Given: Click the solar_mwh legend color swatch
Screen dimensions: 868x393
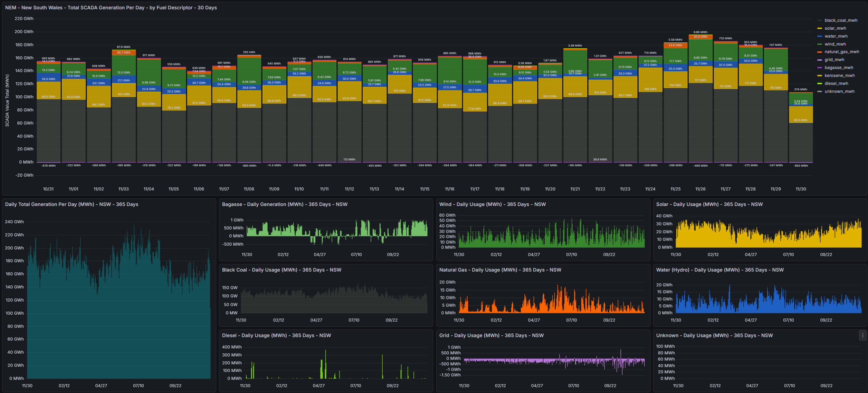Looking at the screenshot, I should tap(819, 28).
